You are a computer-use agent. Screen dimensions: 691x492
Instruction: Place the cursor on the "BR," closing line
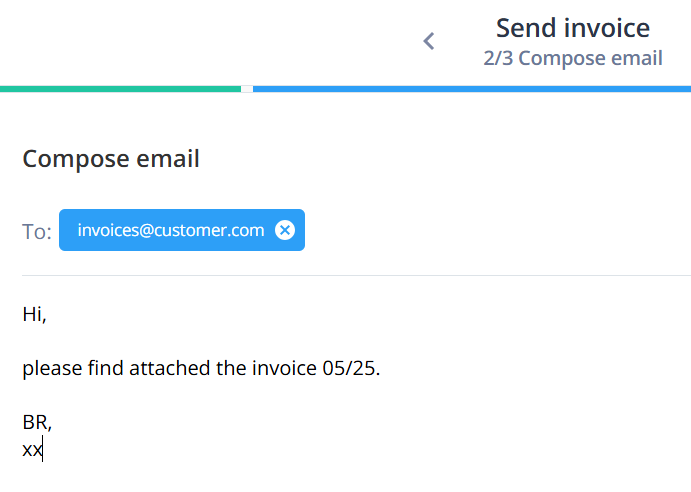pyautogui.click(x=37, y=422)
